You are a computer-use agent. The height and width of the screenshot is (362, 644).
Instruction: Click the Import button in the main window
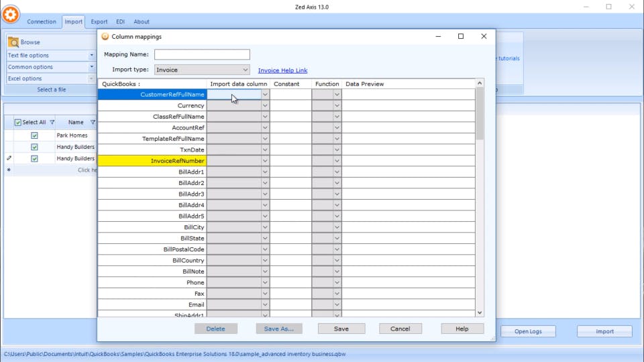[x=604, y=331]
